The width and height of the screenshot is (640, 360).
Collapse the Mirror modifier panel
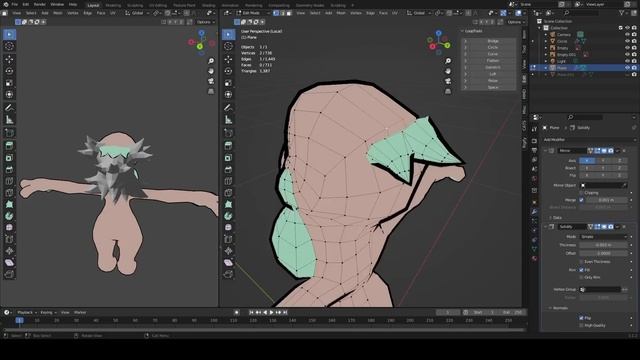[546, 151]
